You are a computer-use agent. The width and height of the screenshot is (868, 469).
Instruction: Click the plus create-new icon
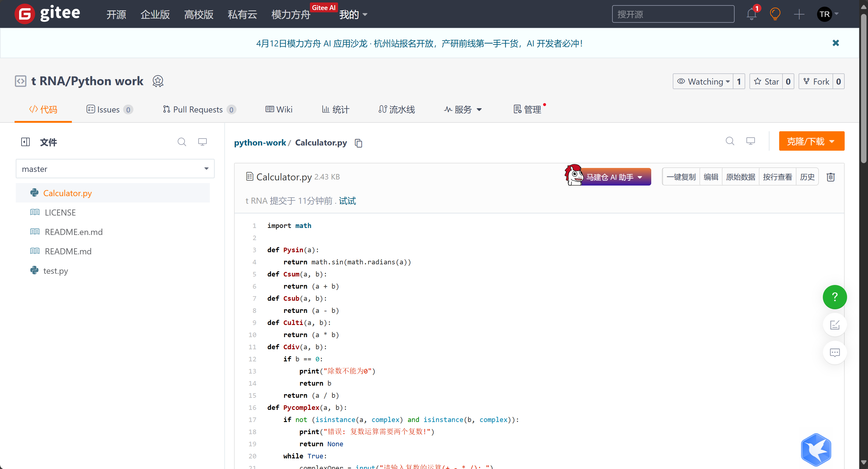pos(799,14)
